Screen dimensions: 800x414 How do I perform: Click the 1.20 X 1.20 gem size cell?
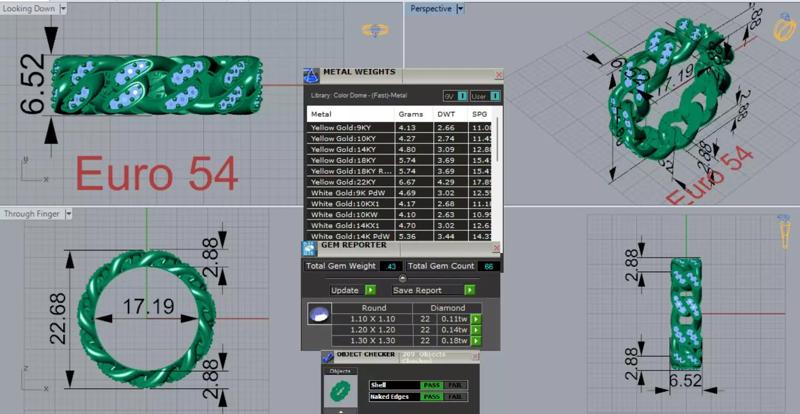point(372,330)
